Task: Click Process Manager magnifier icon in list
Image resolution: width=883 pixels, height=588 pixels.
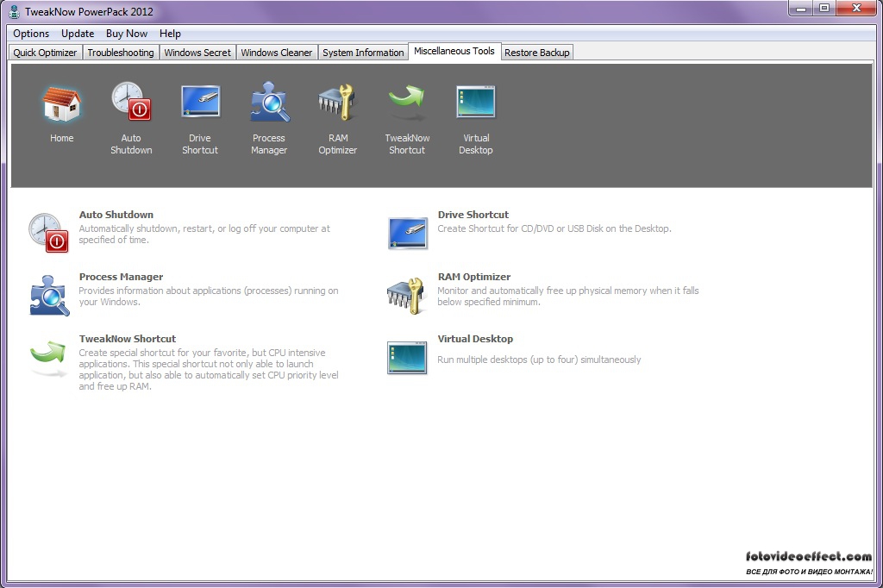Action: (49, 295)
